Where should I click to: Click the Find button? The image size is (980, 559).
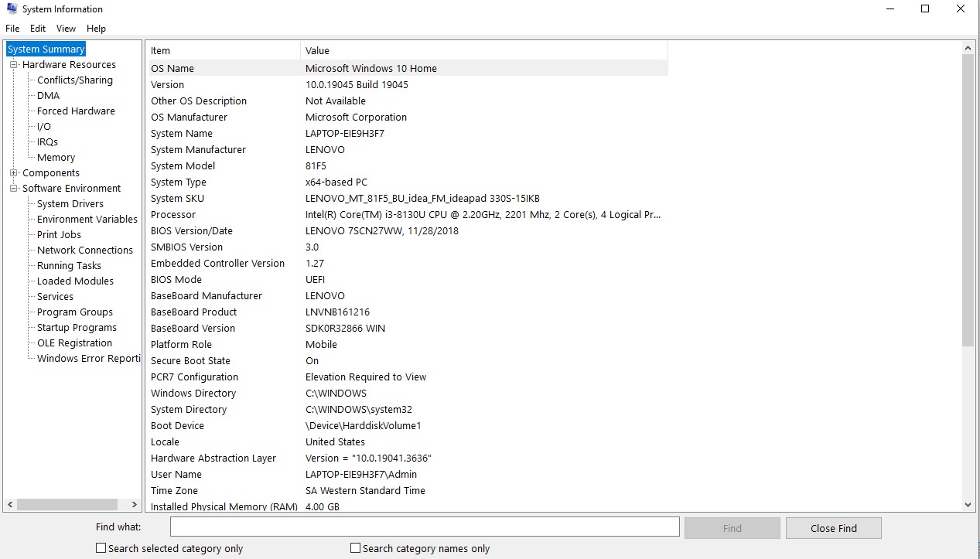pos(732,528)
